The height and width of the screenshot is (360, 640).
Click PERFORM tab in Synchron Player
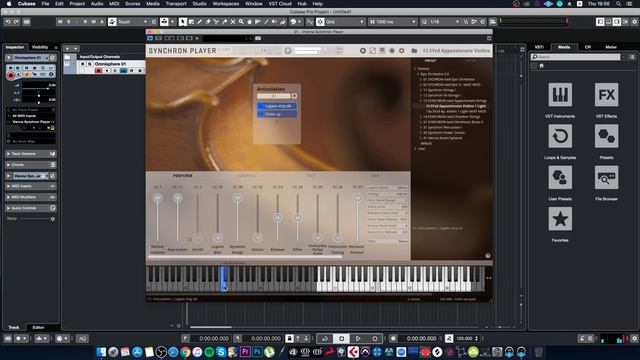[x=182, y=176]
